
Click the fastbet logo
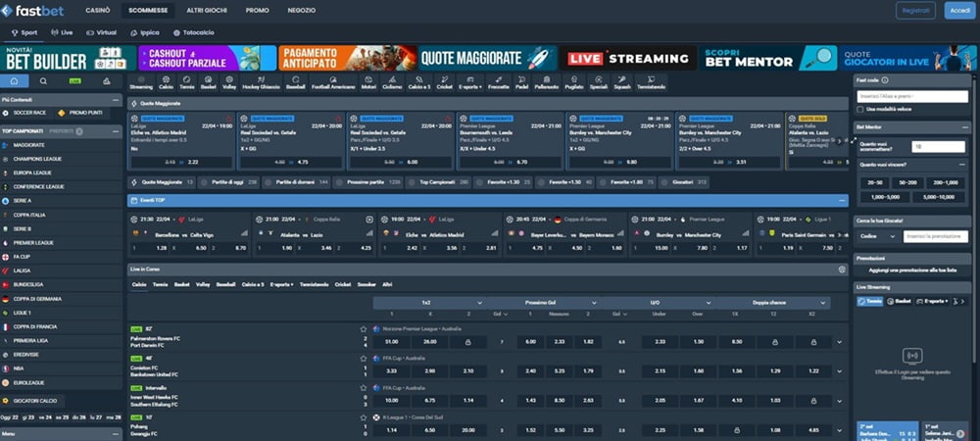[32, 11]
